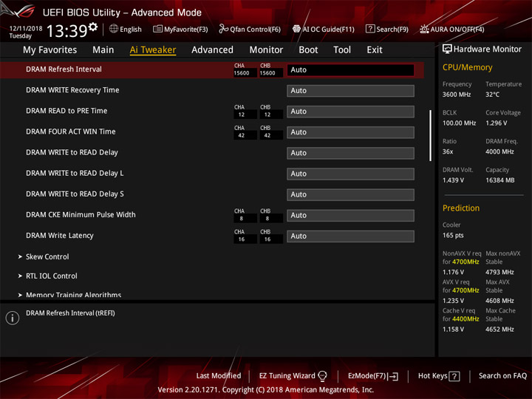Viewport: 532px width, 399px height.
Task: Click DRAM Write Latency Auto field
Action: pos(350,236)
